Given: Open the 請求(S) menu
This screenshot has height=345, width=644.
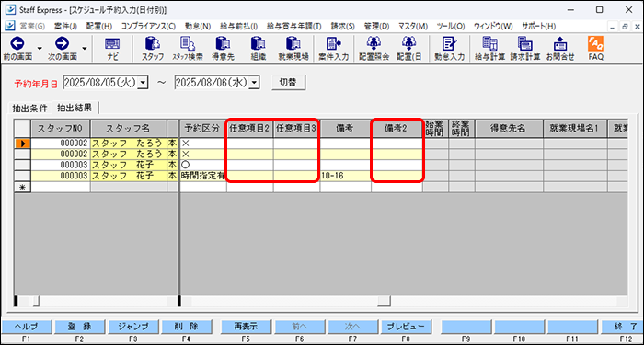Looking at the screenshot, I should (x=343, y=26).
